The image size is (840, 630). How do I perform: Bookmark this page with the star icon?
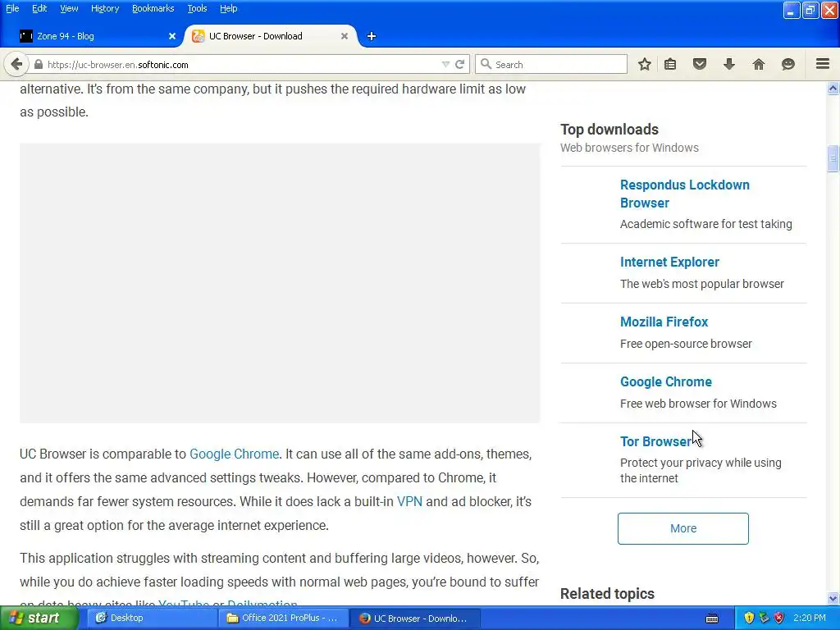point(645,64)
